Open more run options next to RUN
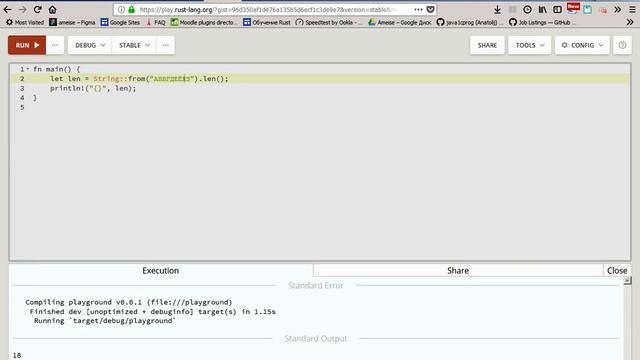The height and width of the screenshot is (360, 640). [x=55, y=45]
